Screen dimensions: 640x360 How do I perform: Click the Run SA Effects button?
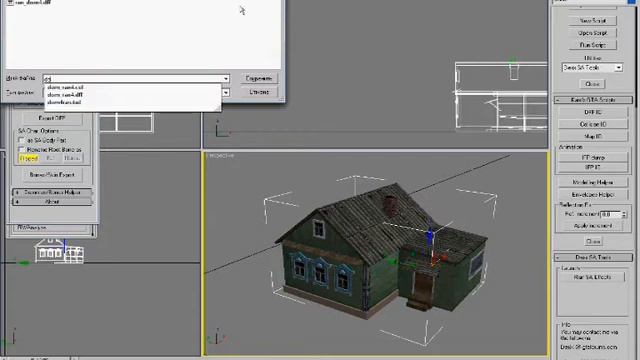click(592, 277)
